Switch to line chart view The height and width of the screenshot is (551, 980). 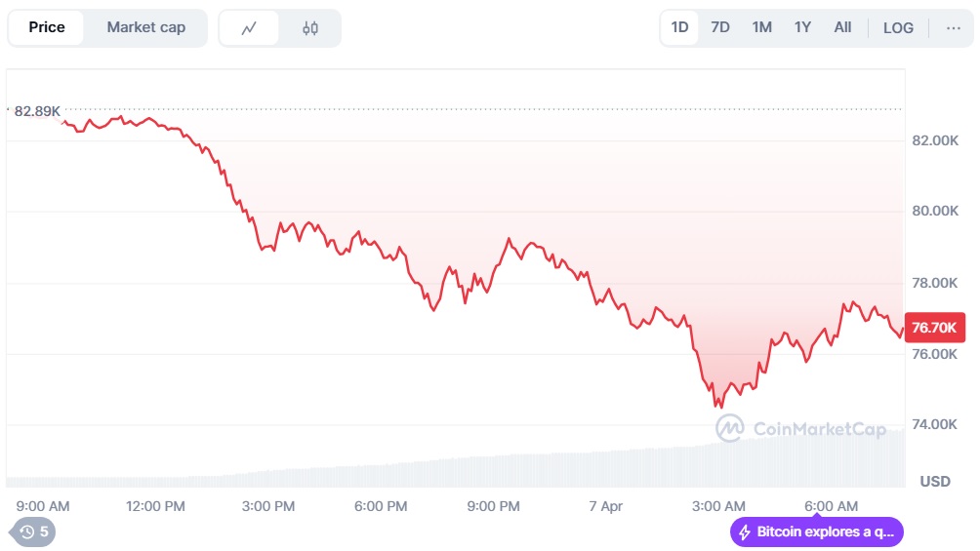pos(249,28)
